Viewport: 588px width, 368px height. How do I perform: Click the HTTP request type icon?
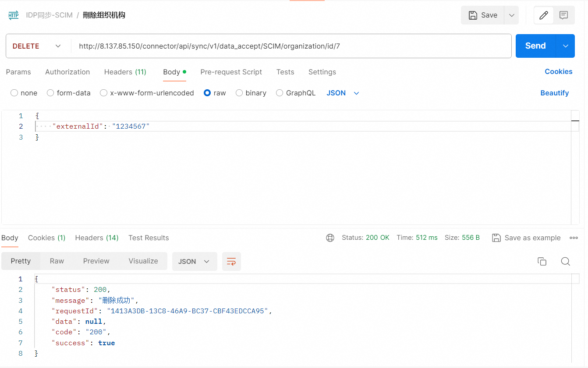[x=14, y=15]
